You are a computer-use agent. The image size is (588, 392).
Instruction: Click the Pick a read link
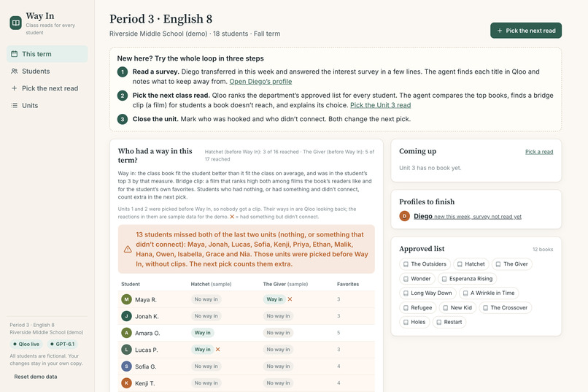pos(539,152)
